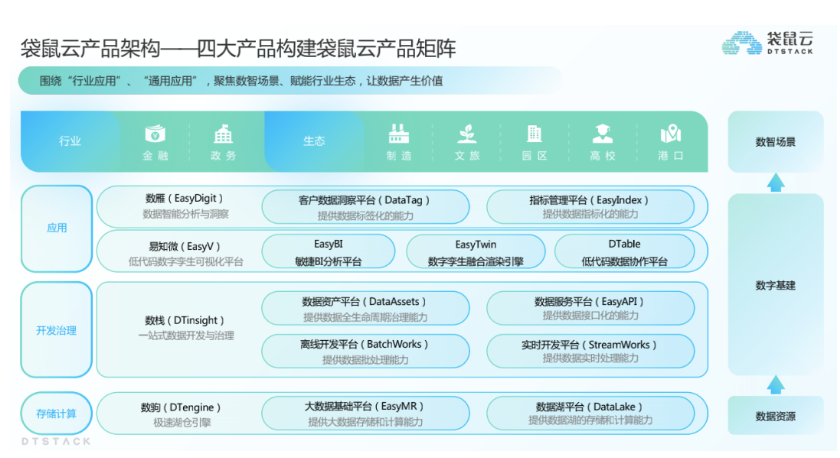Select the 行业 header segment

(70, 141)
